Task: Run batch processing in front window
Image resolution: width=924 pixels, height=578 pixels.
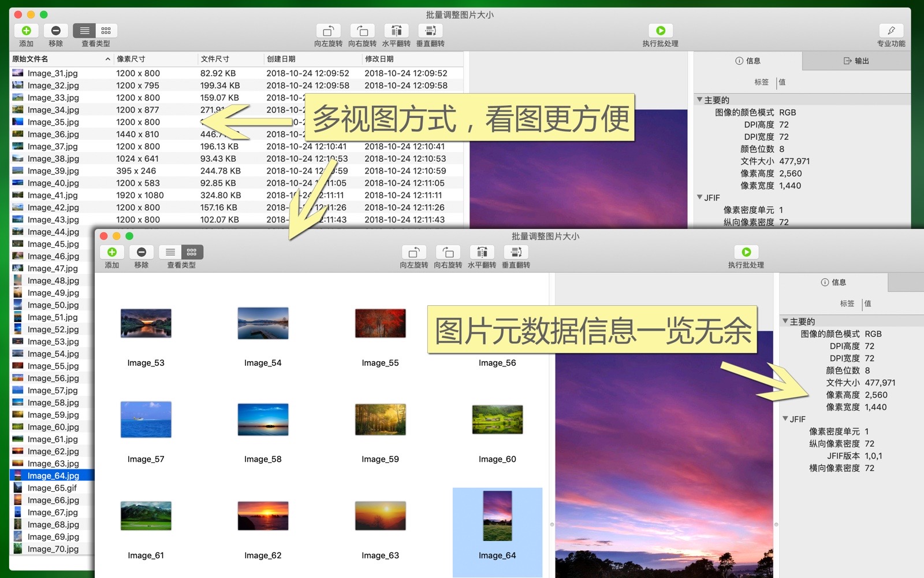Action: click(x=746, y=253)
